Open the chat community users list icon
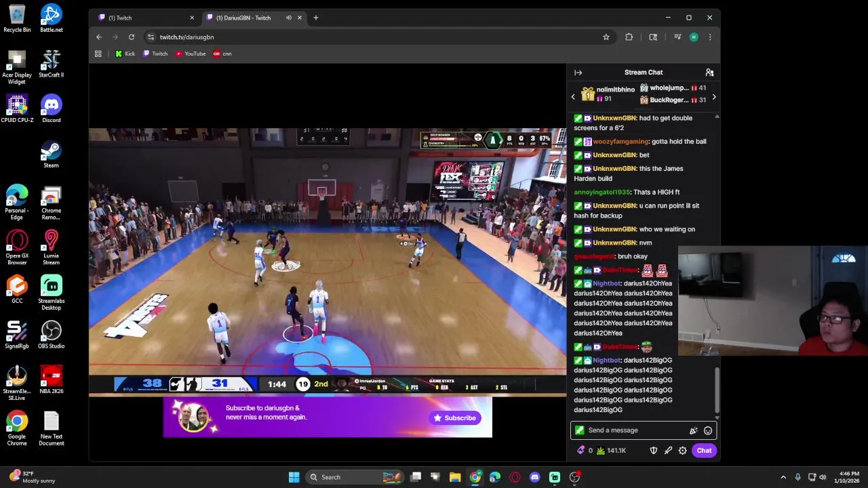Image resolution: width=868 pixels, height=488 pixels. pos(709,73)
